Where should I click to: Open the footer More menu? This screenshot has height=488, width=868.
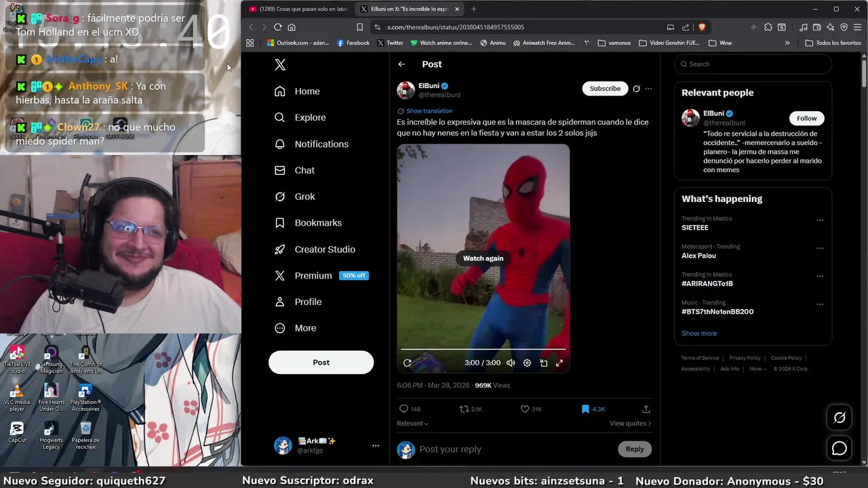758,369
